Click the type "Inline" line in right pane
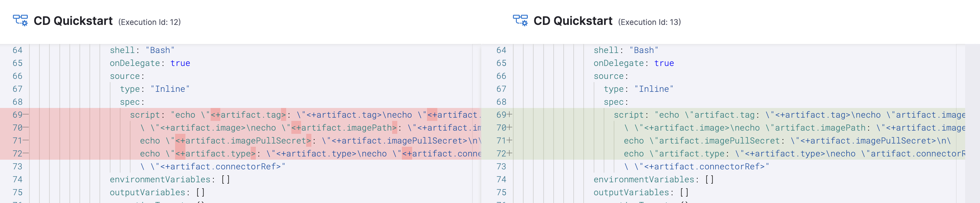Viewport: 980px width, 203px height. tap(638, 89)
